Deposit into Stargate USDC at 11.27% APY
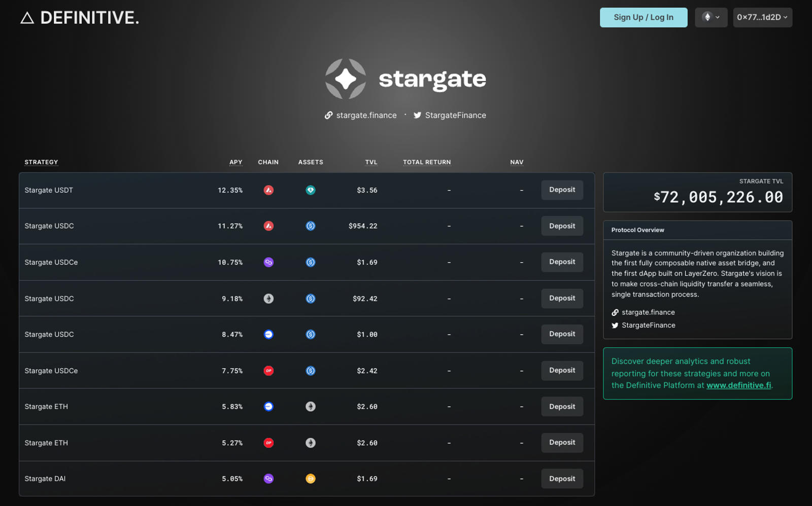 [x=562, y=226]
